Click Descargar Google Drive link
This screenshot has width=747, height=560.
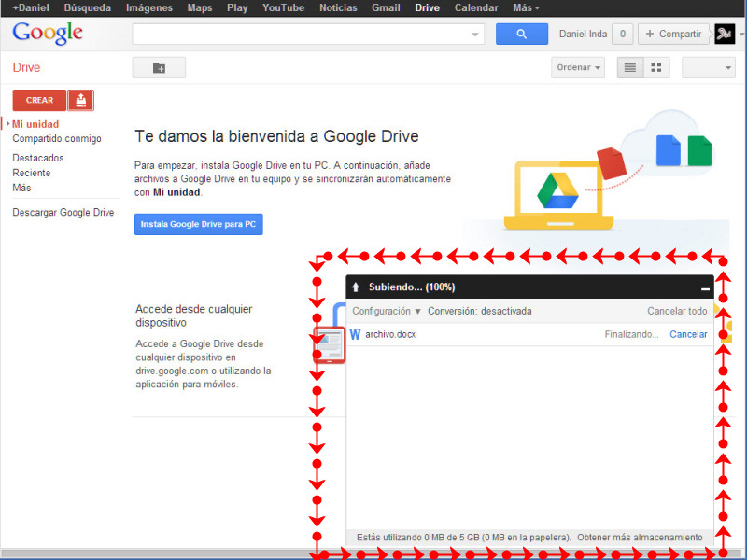63,213
